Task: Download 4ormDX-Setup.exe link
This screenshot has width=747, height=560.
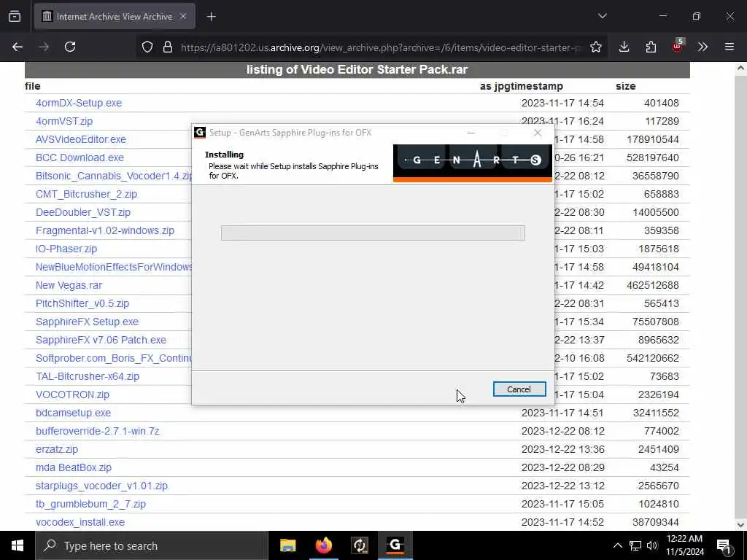Action: 79,103
